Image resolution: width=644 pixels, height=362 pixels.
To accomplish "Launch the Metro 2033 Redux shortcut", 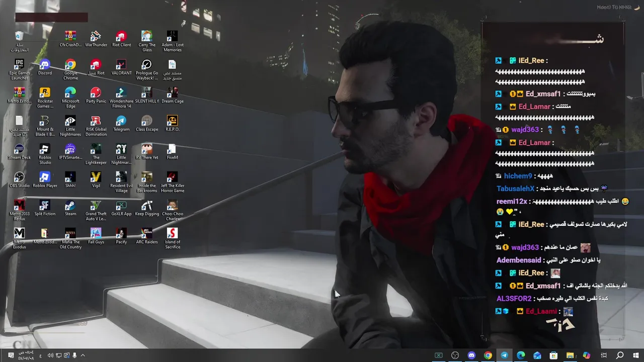I will (19, 210).
